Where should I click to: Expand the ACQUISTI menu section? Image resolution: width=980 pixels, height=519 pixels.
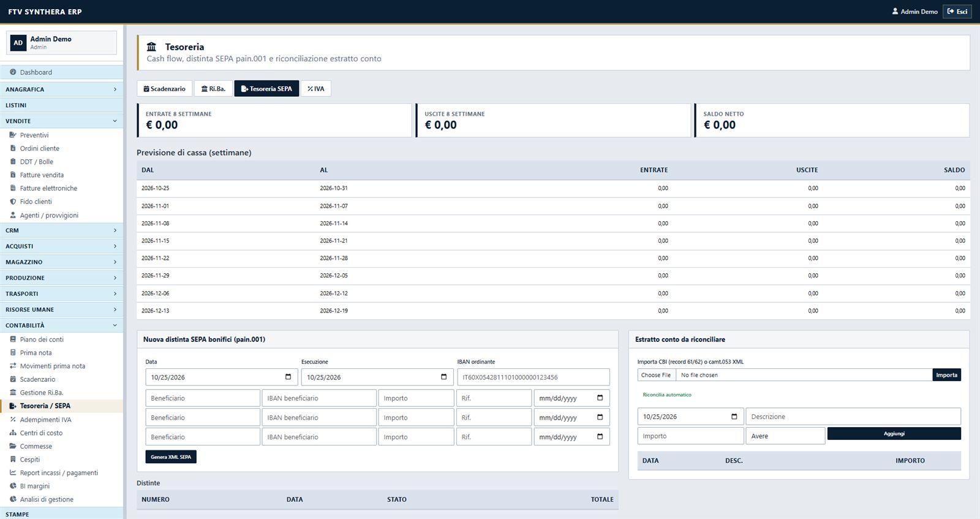61,246
